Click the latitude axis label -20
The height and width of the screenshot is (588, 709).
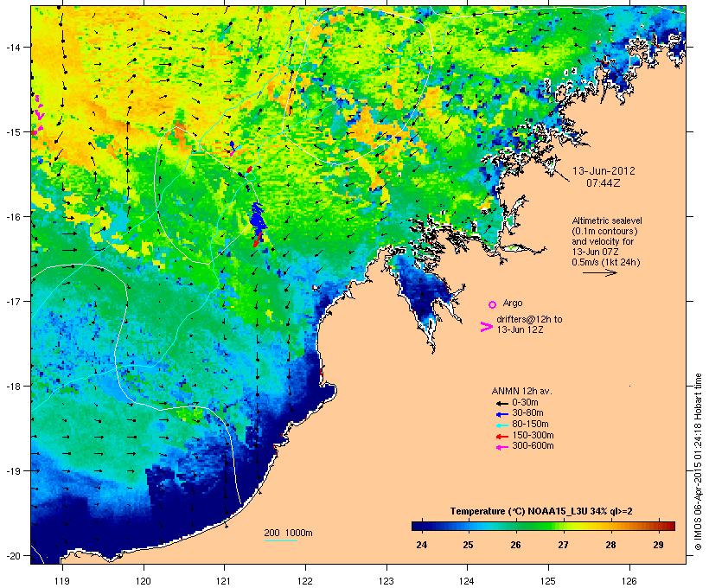coord(13,555)
